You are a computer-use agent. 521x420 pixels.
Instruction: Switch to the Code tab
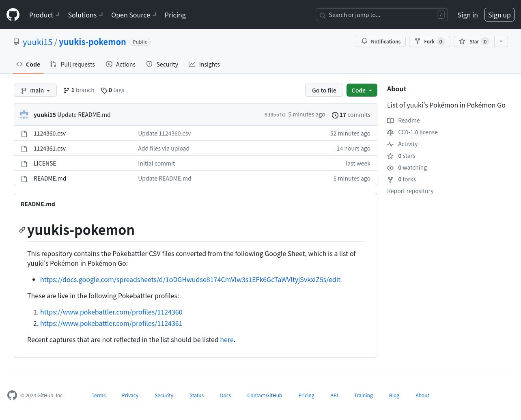(x=28, y=64)
